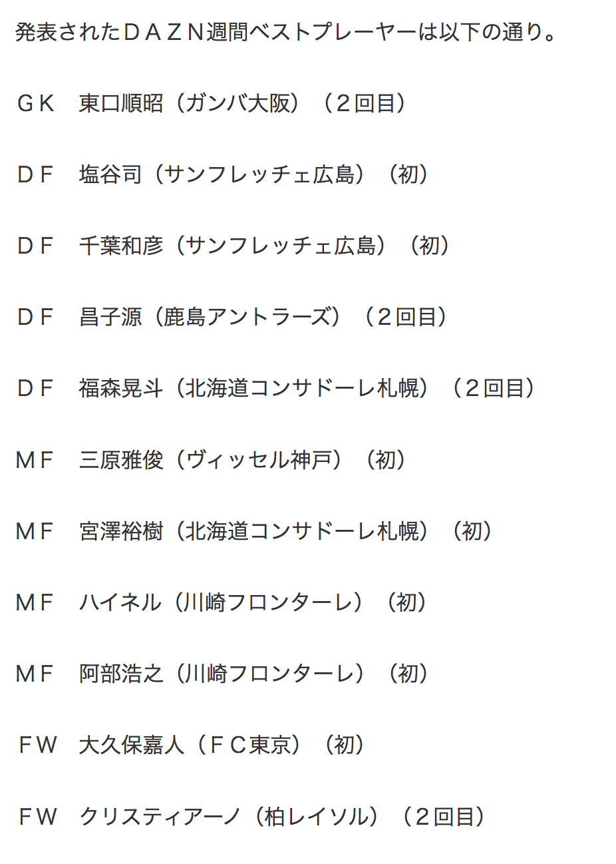Click defender 塩谷司 name

tap(110, 174)
